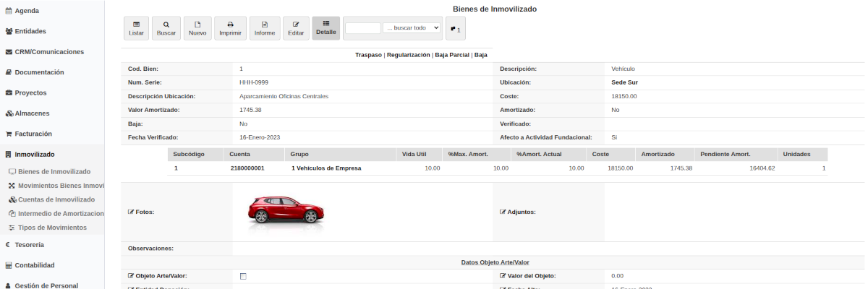Edit Fotos with the pencil icon

tap(131, 212)
